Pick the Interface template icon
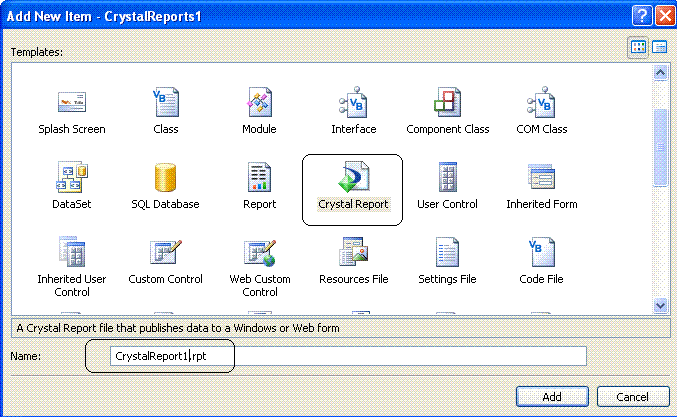This screenshot has width=677, height=417. coord(353,102)
